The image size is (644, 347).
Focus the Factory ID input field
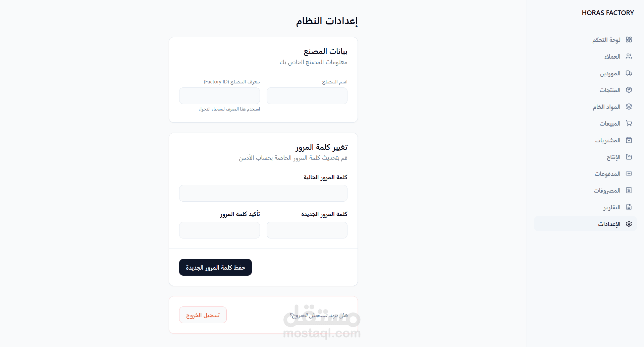(219, 96)
